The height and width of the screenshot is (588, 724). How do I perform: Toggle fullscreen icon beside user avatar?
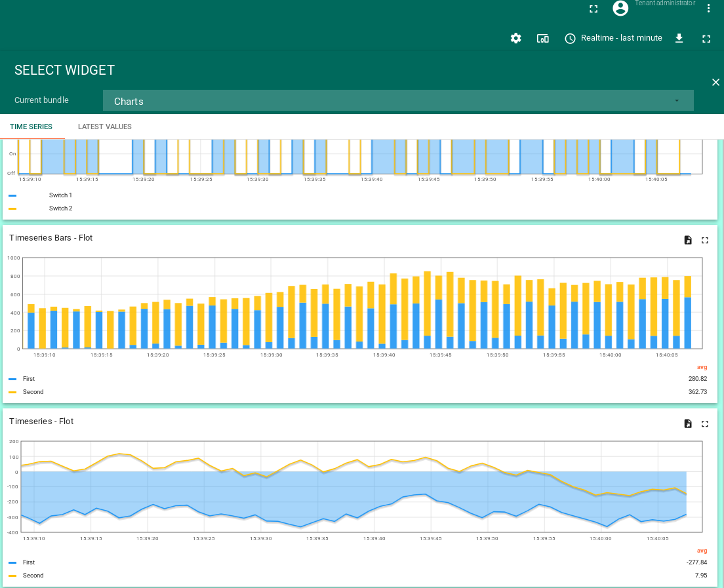[593, 9]
